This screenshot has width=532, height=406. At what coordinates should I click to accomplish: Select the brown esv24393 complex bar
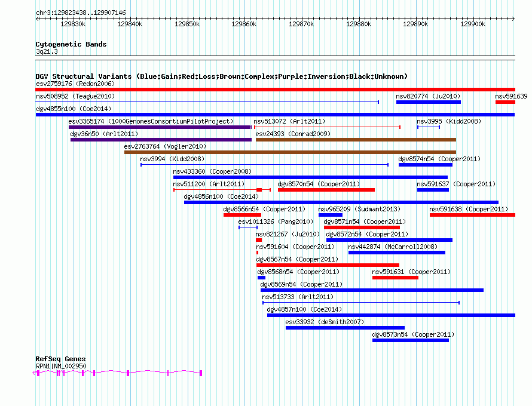click(356, 140)
